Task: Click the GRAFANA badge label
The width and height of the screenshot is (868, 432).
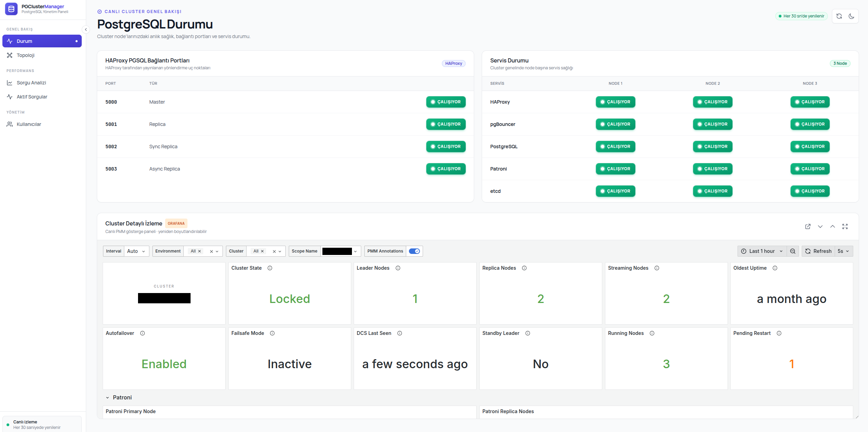Action: [x=176, y=223]
